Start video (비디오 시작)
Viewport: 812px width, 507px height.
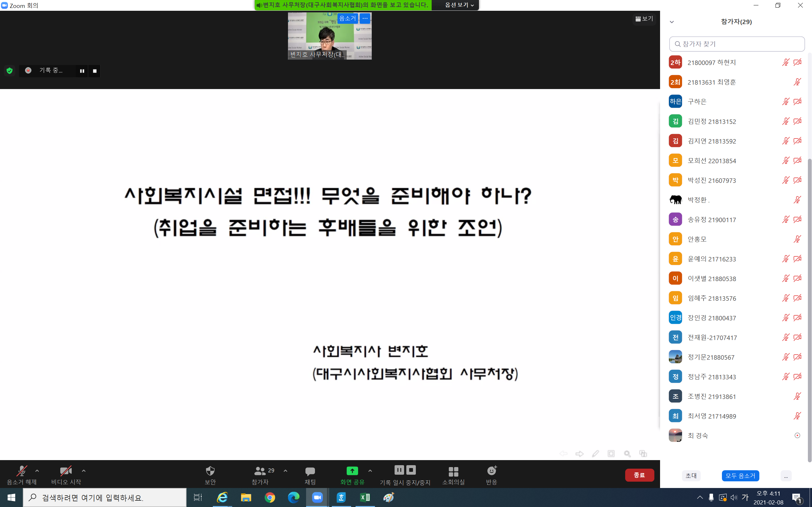tap(66, 471)
